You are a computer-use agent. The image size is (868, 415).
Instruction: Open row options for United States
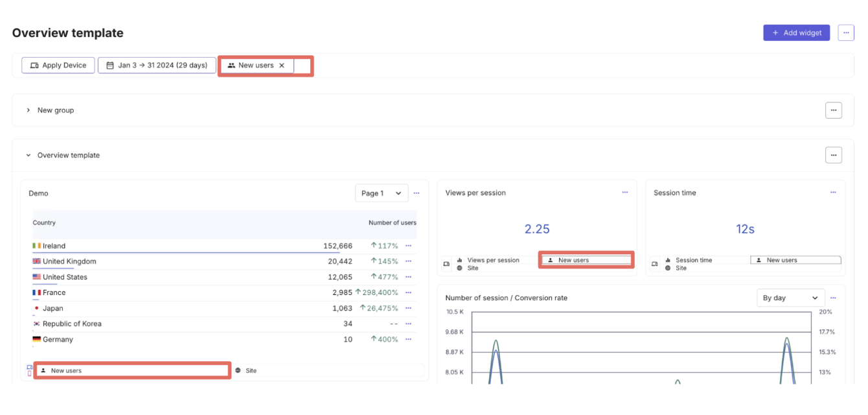408,277
